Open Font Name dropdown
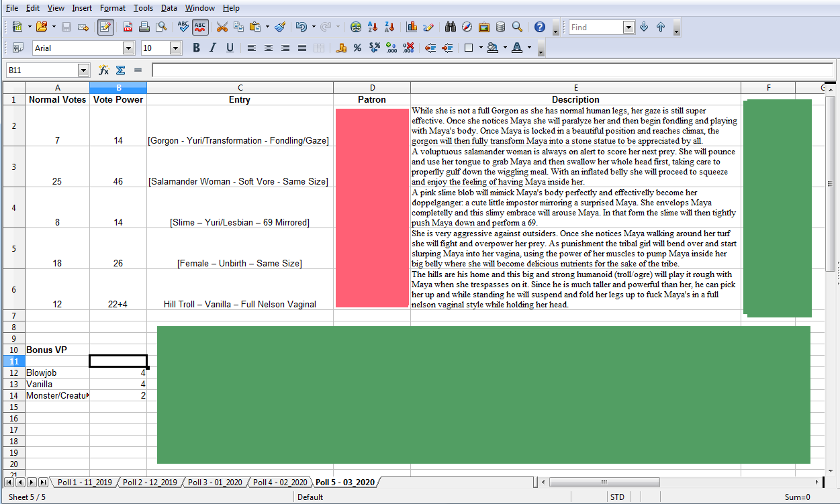The height and width of the screenshot is (504, 840). pos(128,48)
